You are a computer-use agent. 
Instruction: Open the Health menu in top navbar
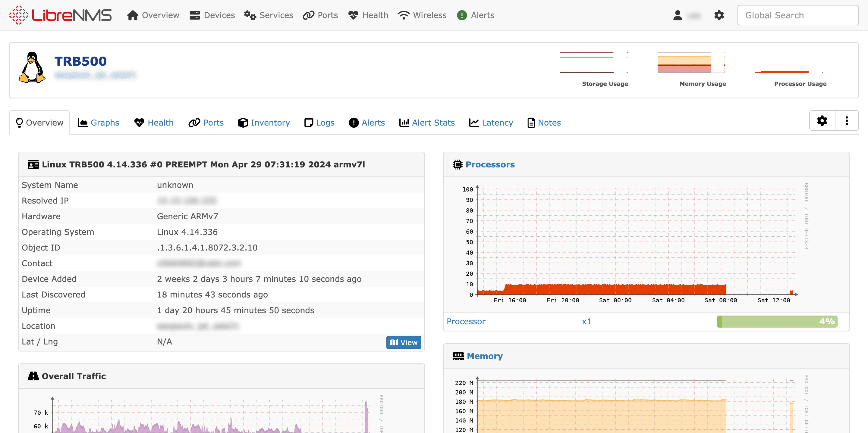click(368, 15)
